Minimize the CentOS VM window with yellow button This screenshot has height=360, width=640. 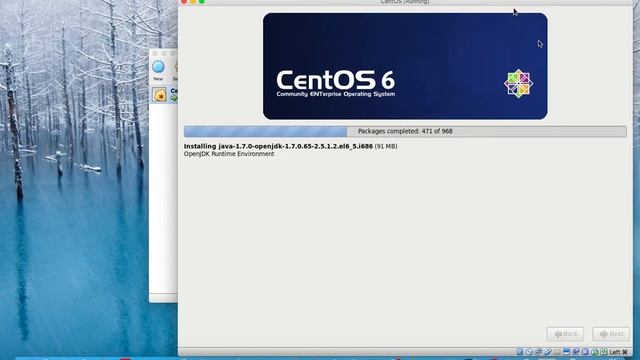tap(193, 2)
